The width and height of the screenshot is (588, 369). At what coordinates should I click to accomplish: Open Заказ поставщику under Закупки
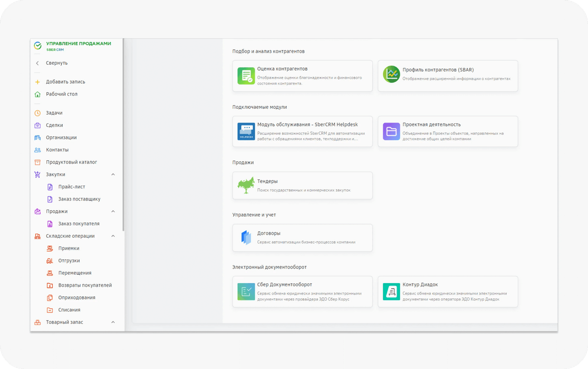click(79, 199)
